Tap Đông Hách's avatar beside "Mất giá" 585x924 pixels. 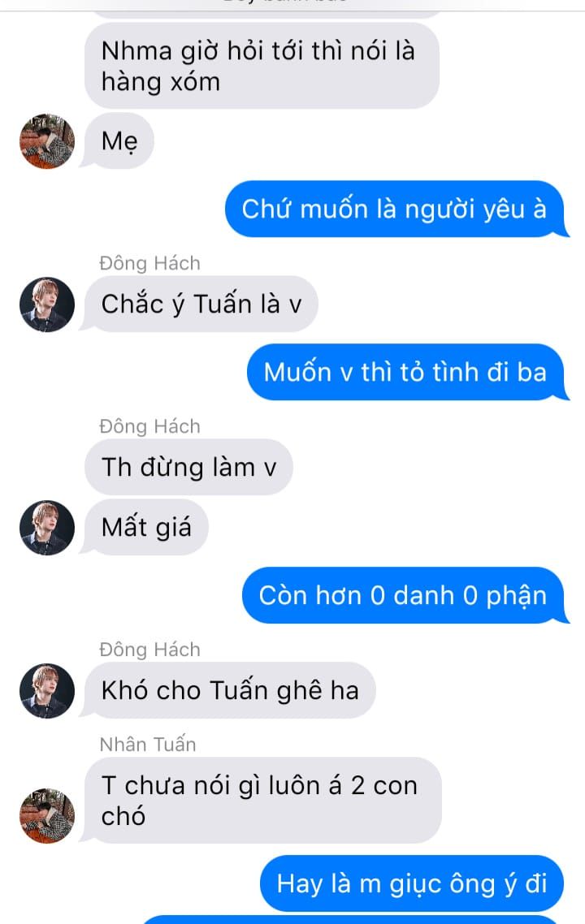[47, 528]
